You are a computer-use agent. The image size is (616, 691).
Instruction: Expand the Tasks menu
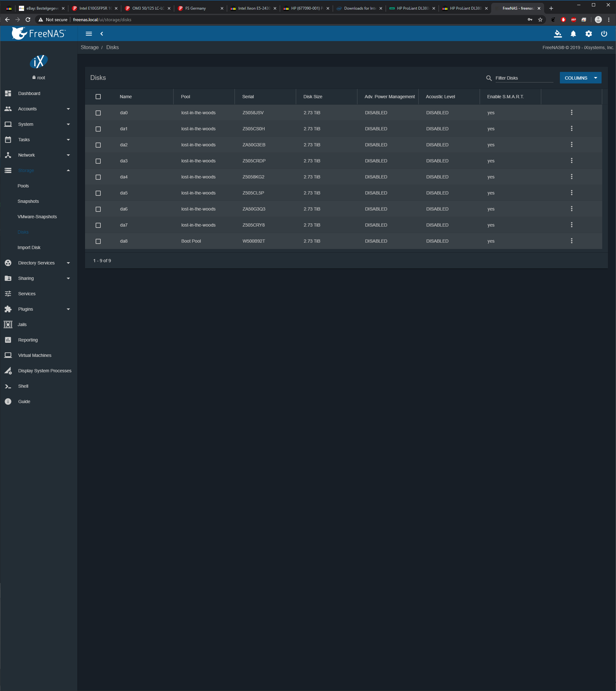click(38, 140)
